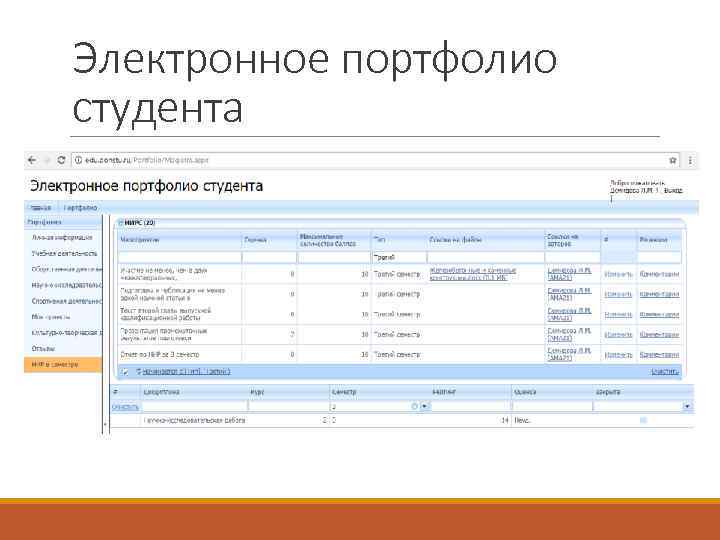Click the browser forward arrow
This screenshot has height=540, width=720.
(x=47, y=160)
